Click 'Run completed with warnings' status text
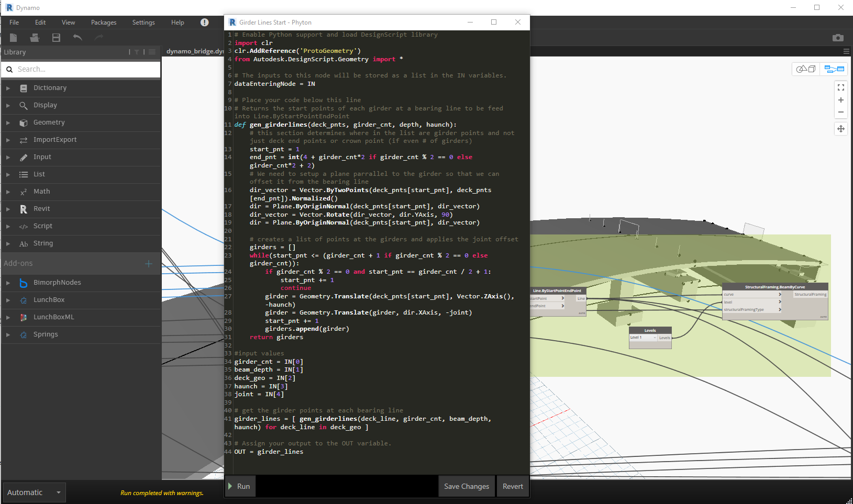Image resolution: width=853 pixels, height=504 pixels. click(162, 493)
